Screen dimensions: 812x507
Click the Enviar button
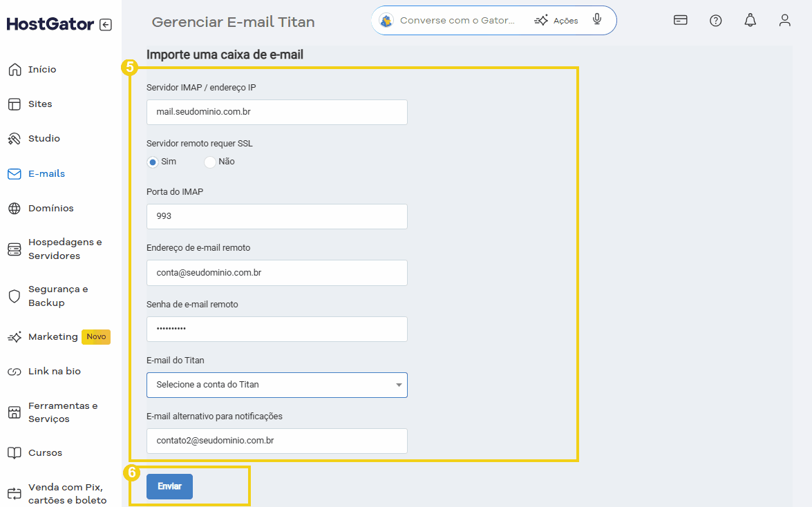169,486
